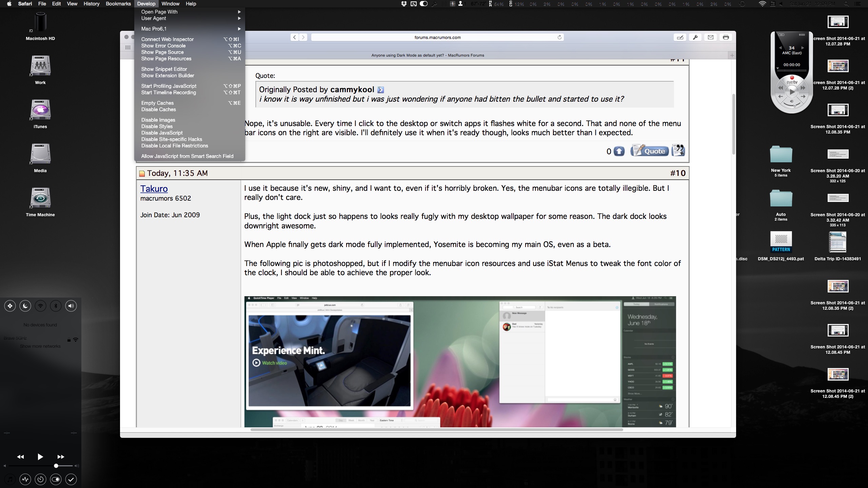Viewport: 868px width, 488px height.
Task: Open Takuro's user profile link
Action: [154, 189]
